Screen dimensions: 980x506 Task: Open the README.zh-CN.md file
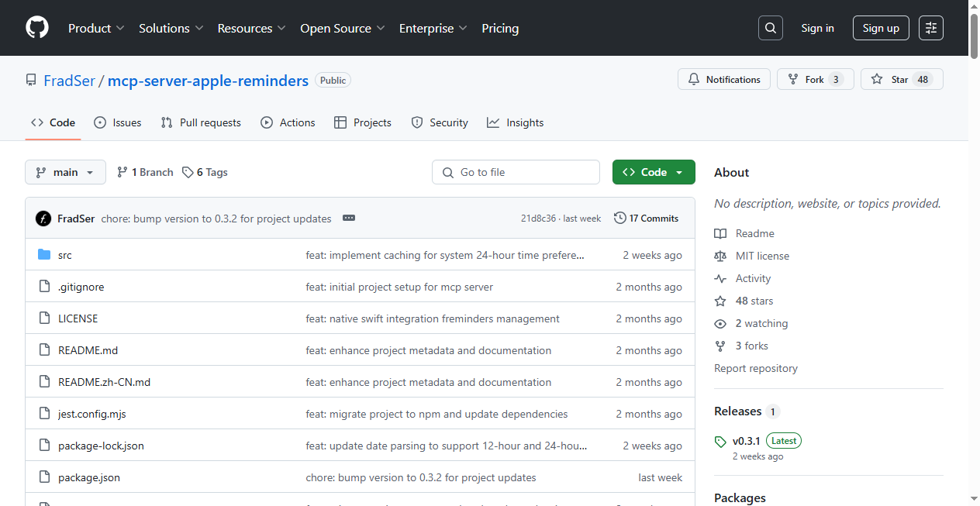coord(104,382)
